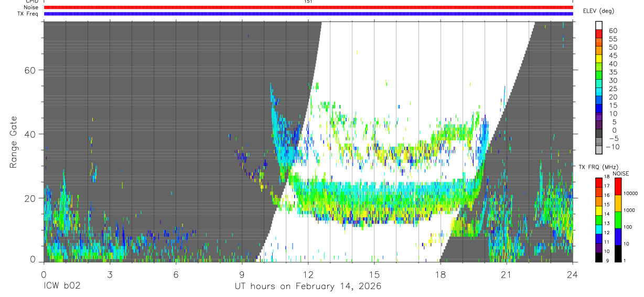644x297 pixels.
Task: Click the 3 tick on UT hours axis
Action: pyautogui.click(x=110, y=274)
